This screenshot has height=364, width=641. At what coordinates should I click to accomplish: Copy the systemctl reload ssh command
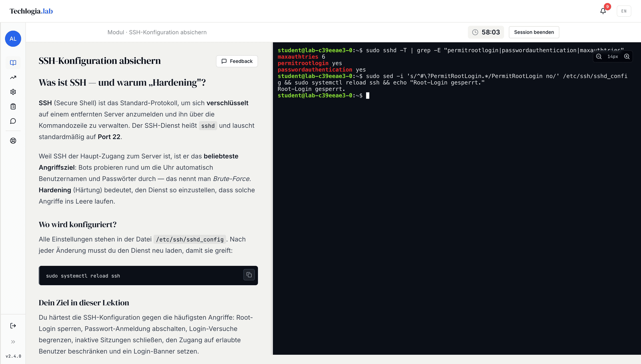pos(249,275)
